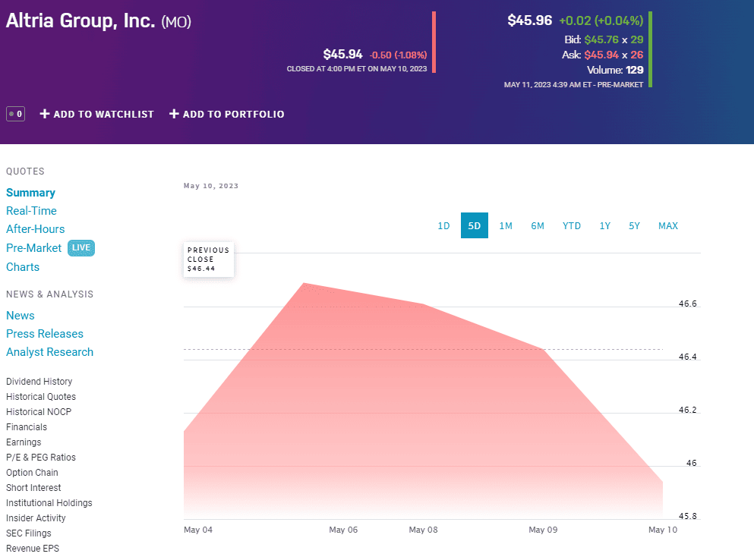This screenshot has width=754, height=560.
Task: Click the Previous Close $46.44 label box
Action: pos(208,259)
